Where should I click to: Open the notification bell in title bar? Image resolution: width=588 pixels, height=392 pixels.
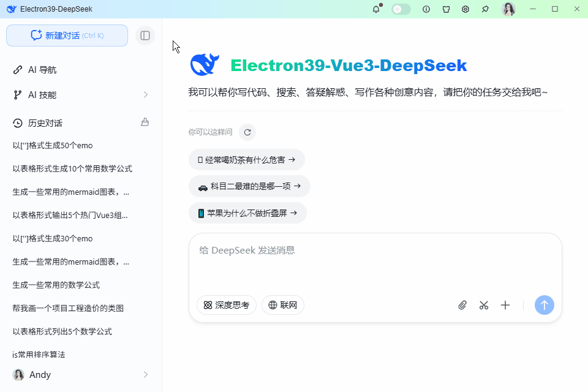pyautogui.click(x=376, y=9)
